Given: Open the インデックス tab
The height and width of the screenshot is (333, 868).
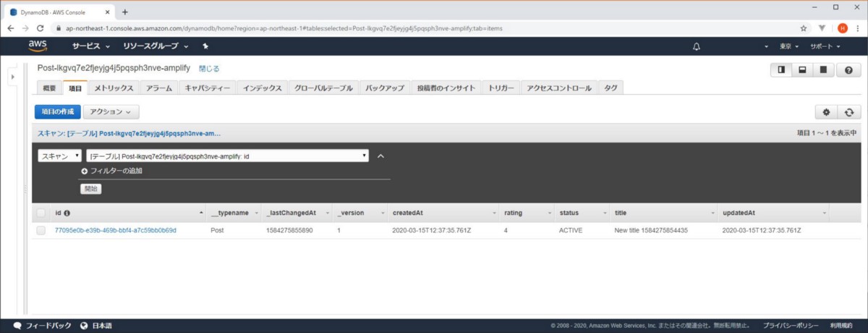Looking at the screenshot, I should [x=263, y=88].
